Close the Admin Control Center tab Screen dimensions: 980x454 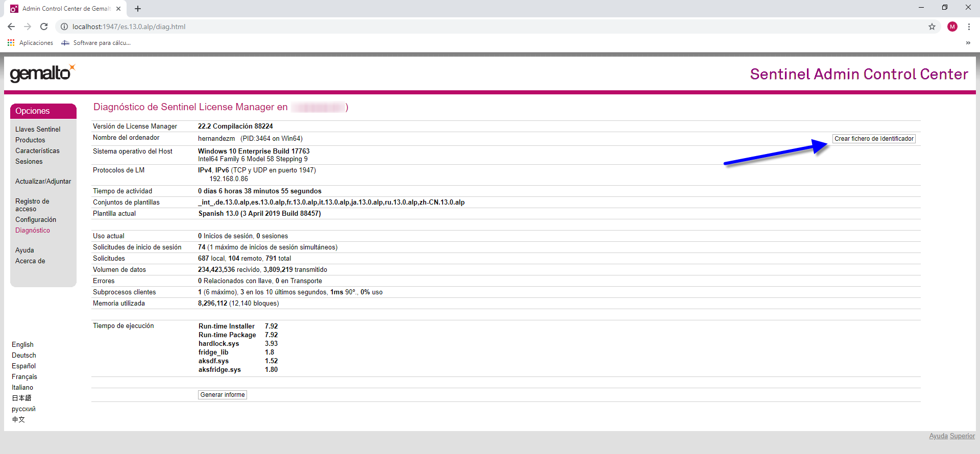click(x=118, y=9)
